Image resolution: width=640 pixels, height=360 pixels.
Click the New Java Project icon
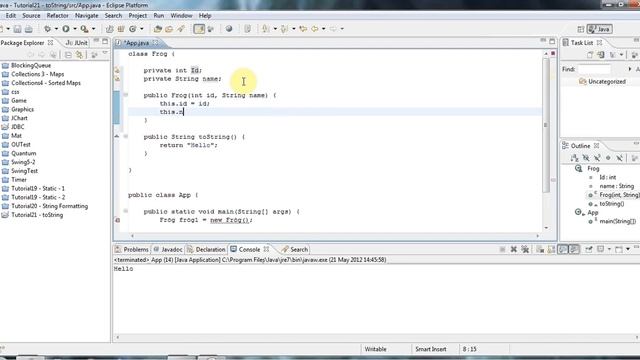(x=109, y=29)
